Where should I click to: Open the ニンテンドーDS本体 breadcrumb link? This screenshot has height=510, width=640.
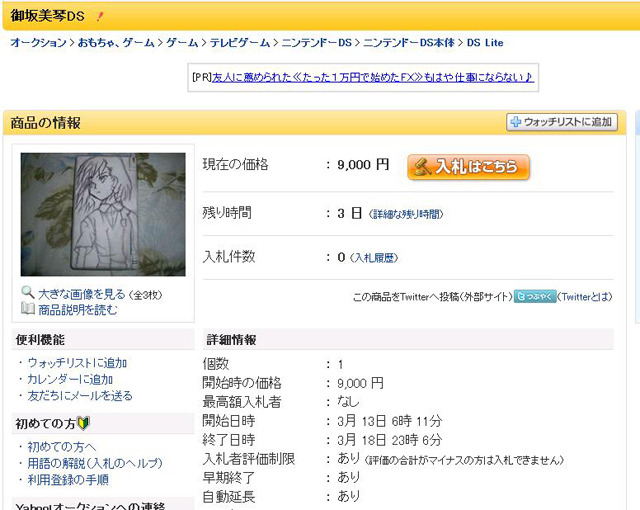click(409, 42)
